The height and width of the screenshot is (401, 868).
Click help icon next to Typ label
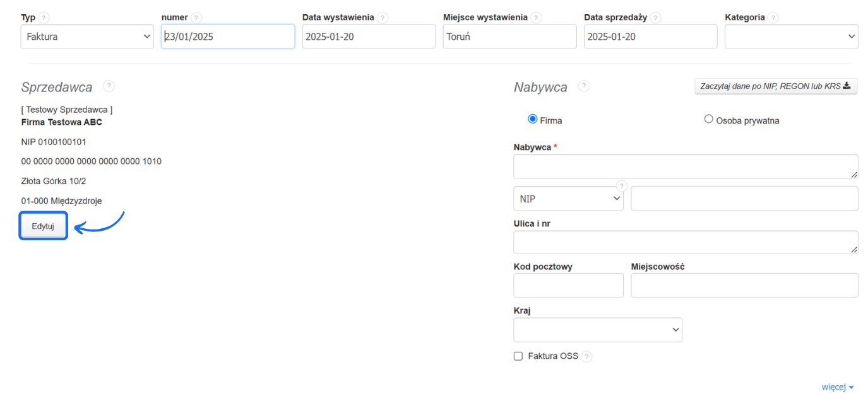tap(44, 18)
